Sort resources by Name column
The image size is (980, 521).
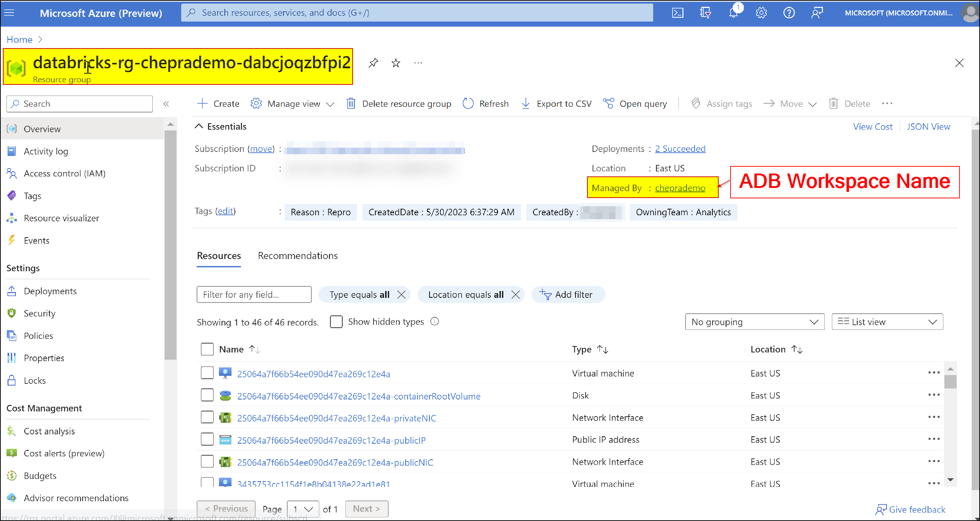point(239,350)
